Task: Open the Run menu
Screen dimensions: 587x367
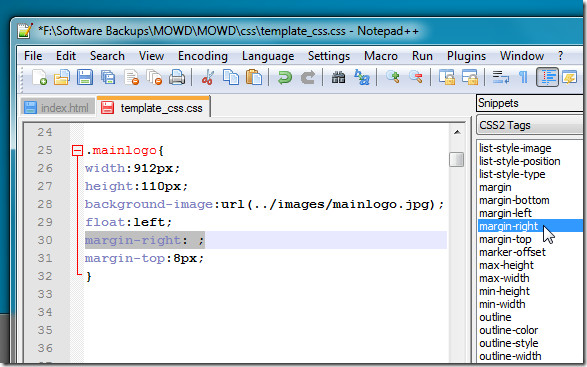Action: tap(422, 56)
